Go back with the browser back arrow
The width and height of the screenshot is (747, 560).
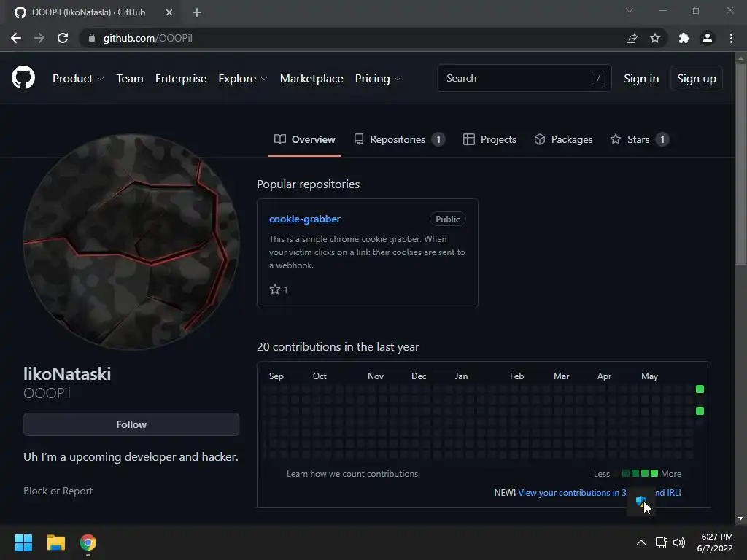pos(16,38)
